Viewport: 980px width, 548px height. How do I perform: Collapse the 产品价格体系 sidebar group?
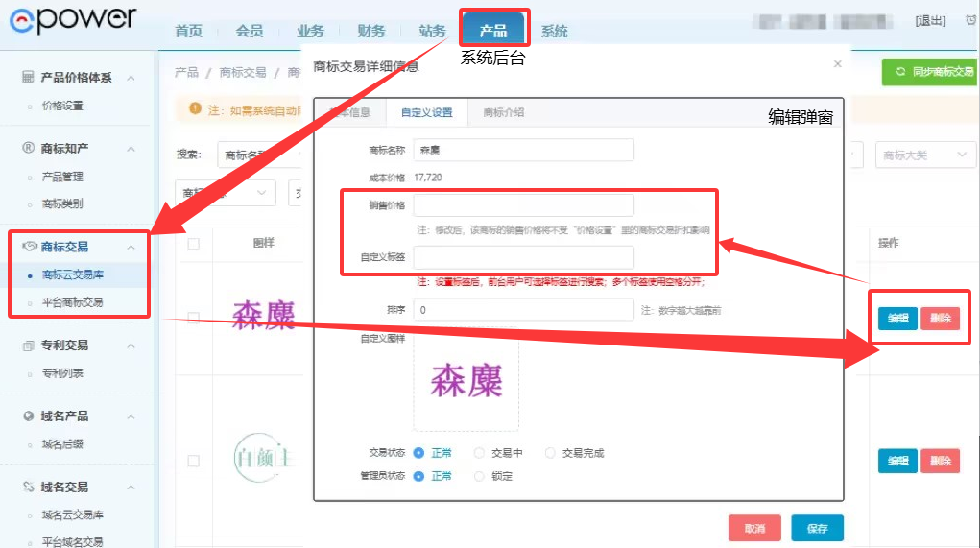[x=131, y=78]
